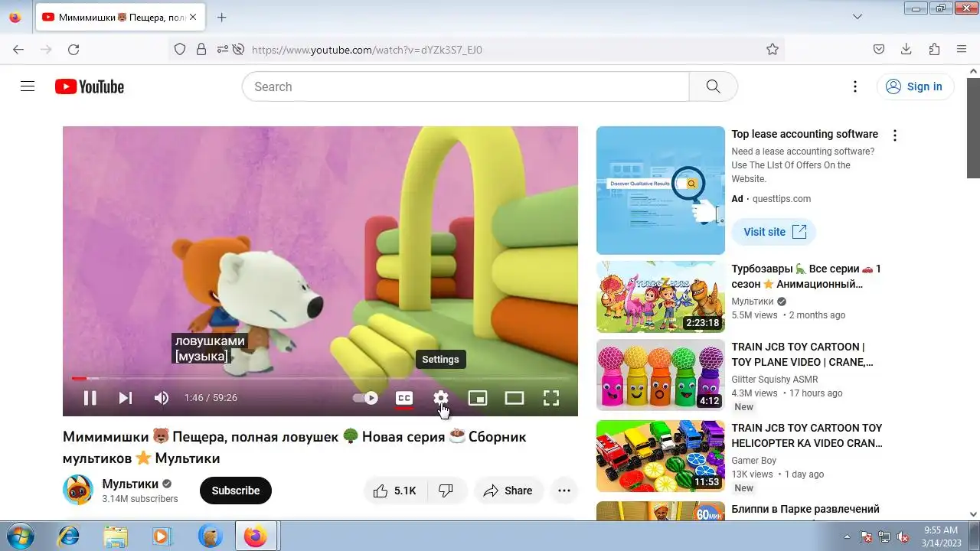
Task: Open Firefox downloads panel
Action: pos(906,49)
